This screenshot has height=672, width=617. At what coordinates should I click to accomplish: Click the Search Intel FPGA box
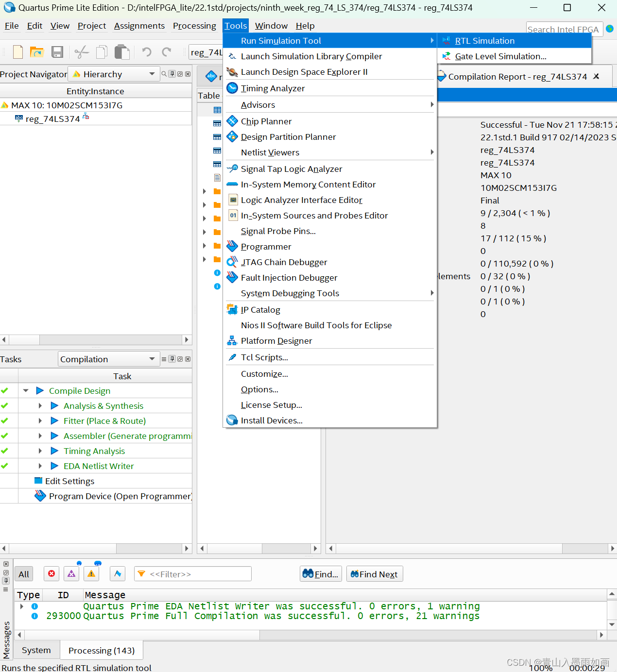point(564,29)
